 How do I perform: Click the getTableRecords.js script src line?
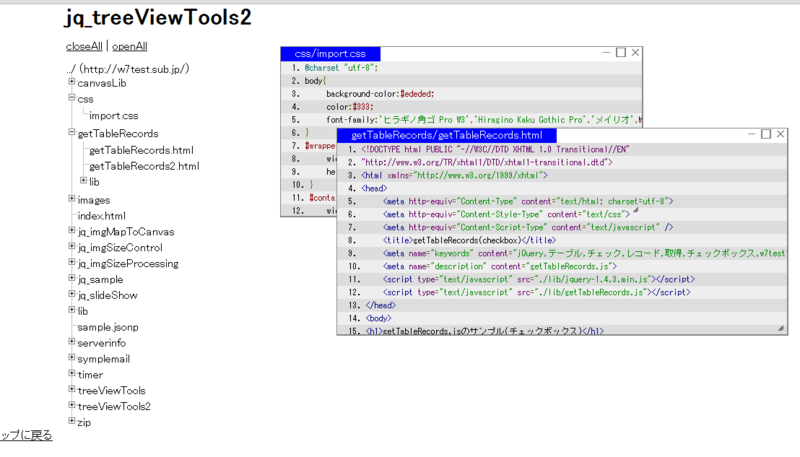pyautogui.click(x=562, y=292)
